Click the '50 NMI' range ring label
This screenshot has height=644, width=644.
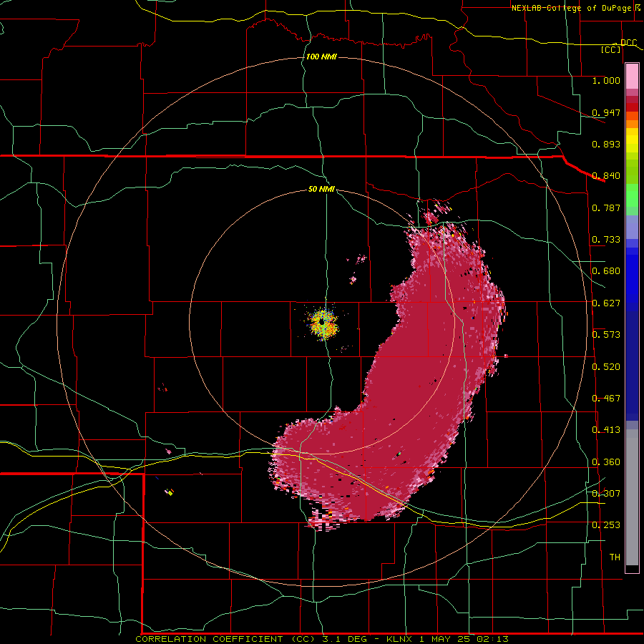point(321,189)
